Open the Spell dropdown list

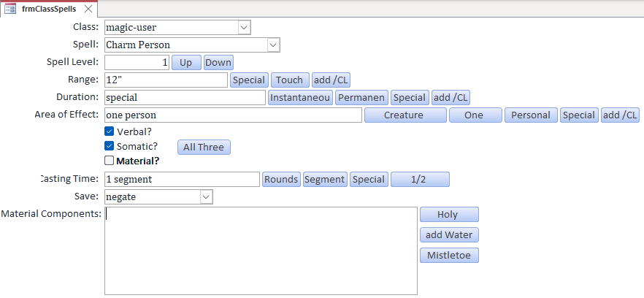(x=273, y=45)
